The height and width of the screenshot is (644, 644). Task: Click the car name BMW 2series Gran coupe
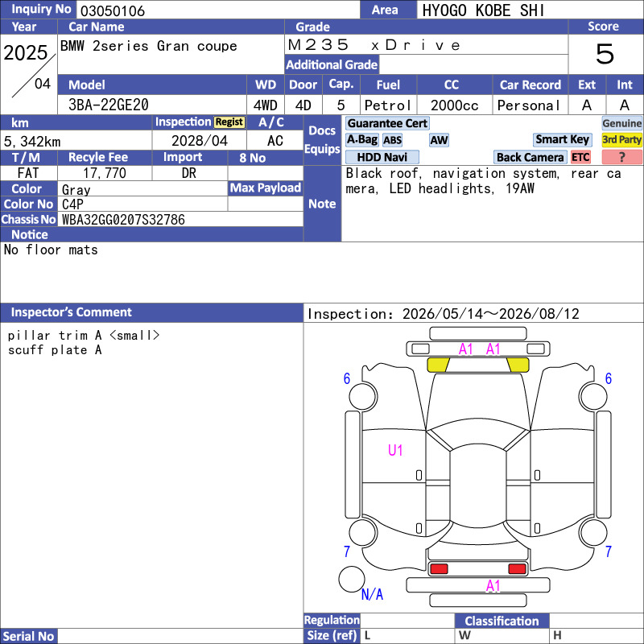pos(149,46)
